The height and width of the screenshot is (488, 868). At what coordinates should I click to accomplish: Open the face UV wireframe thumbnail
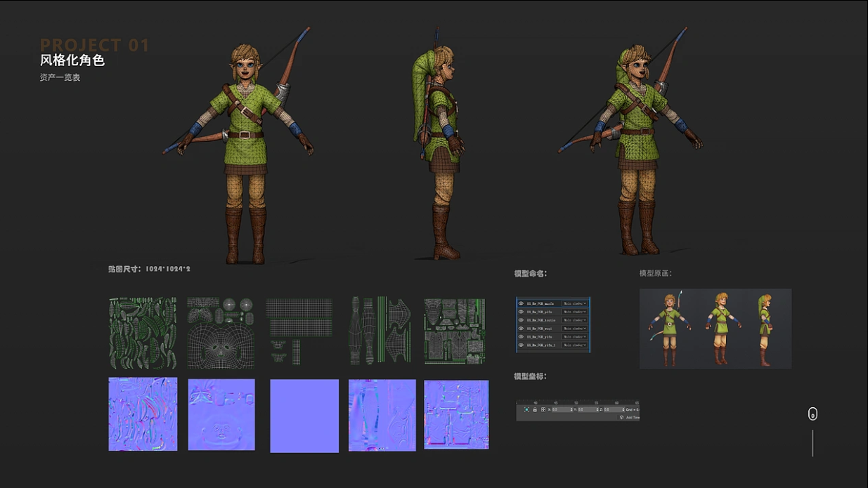point(221,332)
